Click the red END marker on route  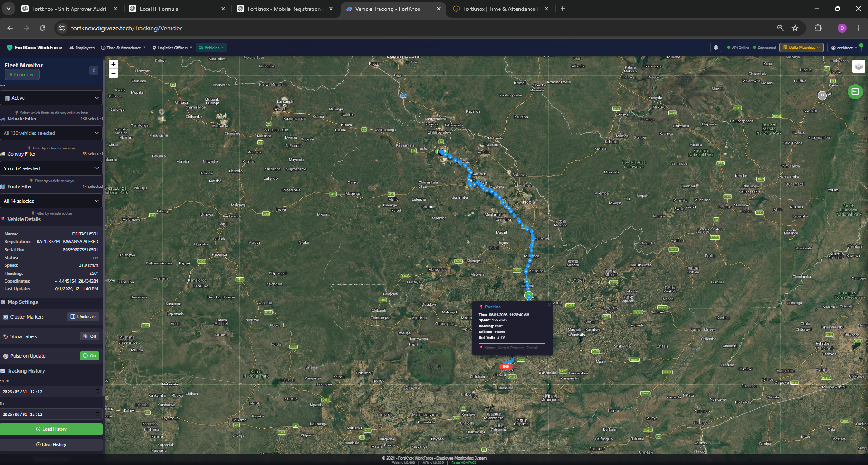pos(505,366)
